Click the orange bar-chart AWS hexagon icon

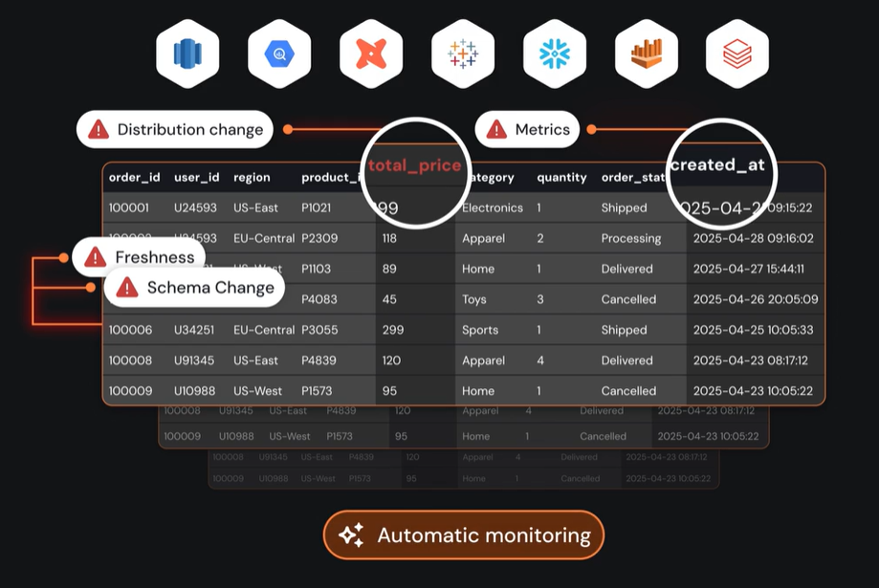(647, 54)
